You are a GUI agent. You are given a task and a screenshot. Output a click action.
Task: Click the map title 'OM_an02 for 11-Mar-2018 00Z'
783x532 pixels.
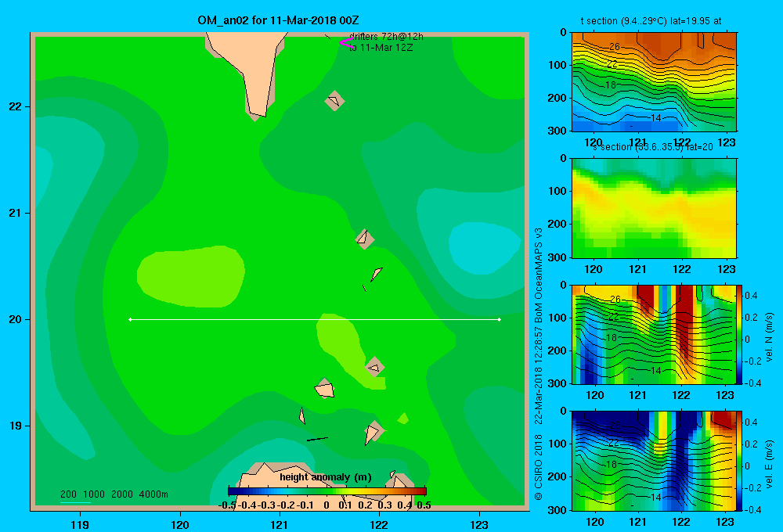pyautogui.click(x=278, y=20)
